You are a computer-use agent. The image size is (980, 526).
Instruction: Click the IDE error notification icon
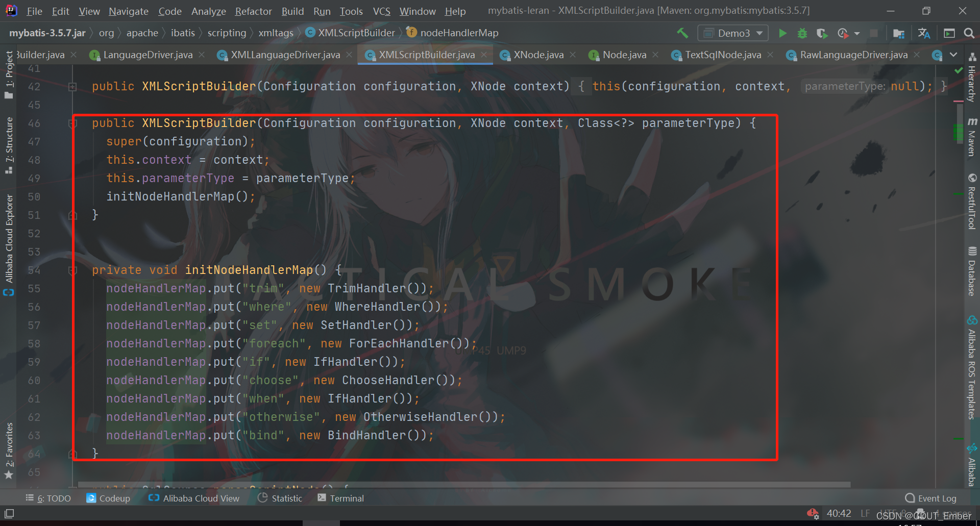(812, 513)
